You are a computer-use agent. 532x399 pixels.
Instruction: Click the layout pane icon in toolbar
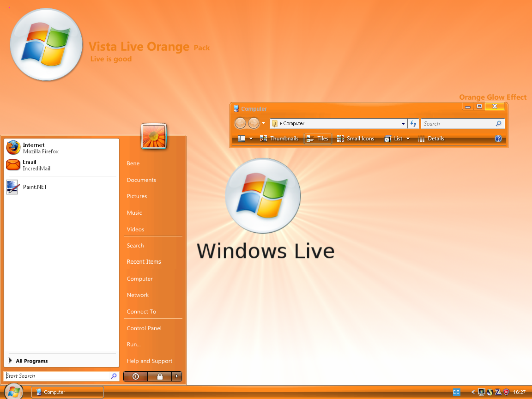pos(242,139)
